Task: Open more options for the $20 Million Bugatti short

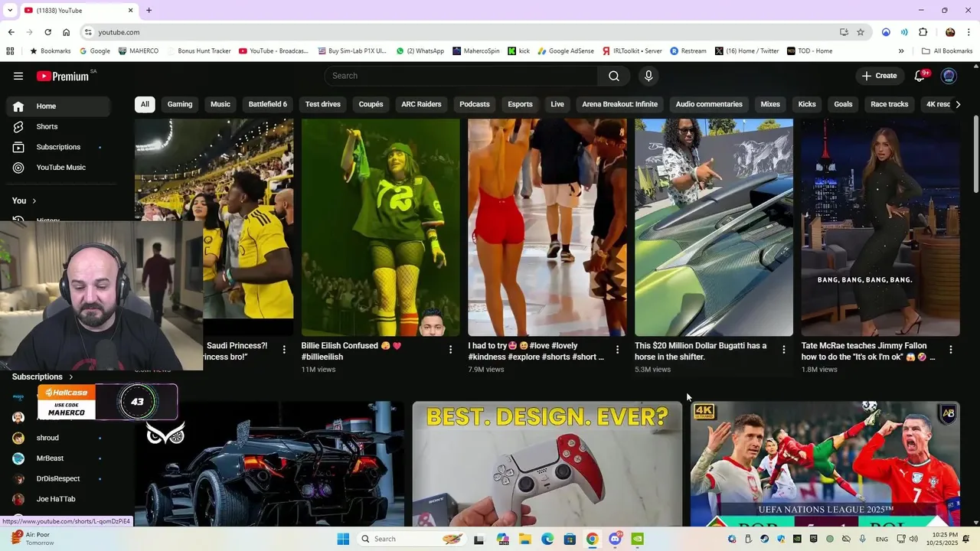Action: [783, 350]
